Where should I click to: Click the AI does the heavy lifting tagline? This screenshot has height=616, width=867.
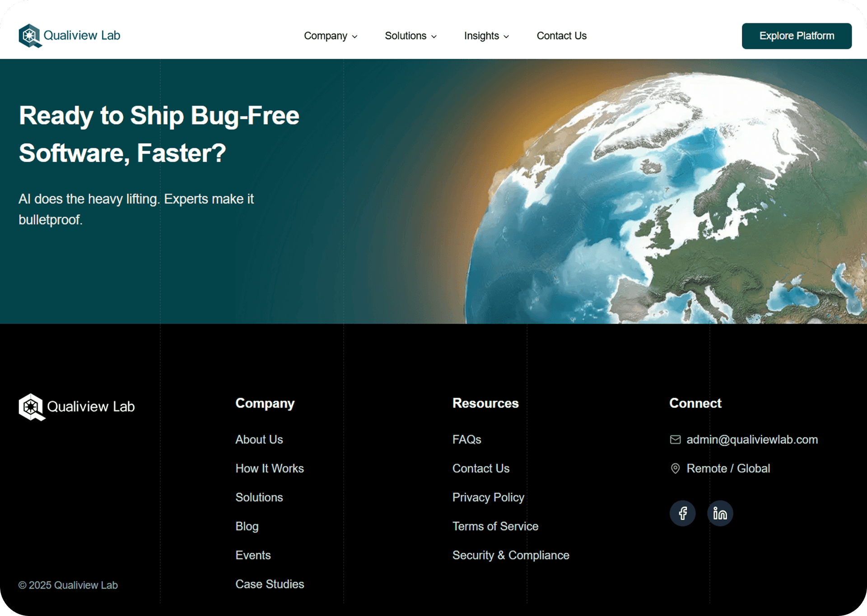[136, 209]
